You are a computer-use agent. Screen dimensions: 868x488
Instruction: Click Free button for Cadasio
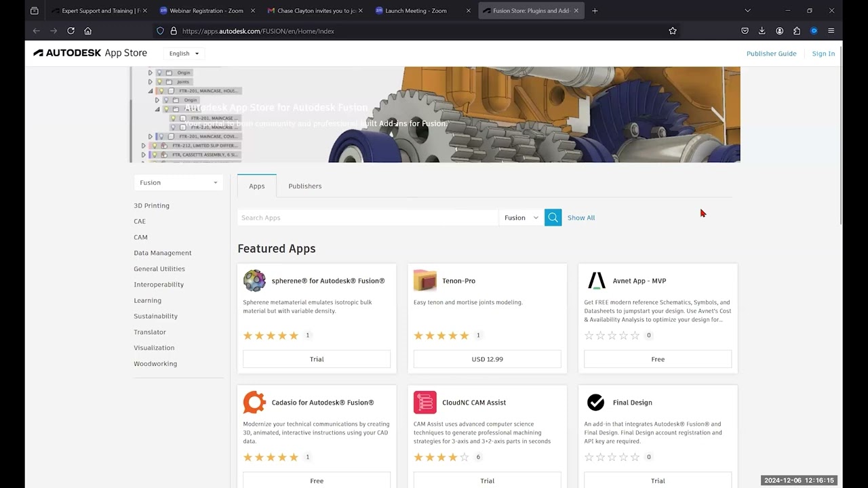[317, 481]
